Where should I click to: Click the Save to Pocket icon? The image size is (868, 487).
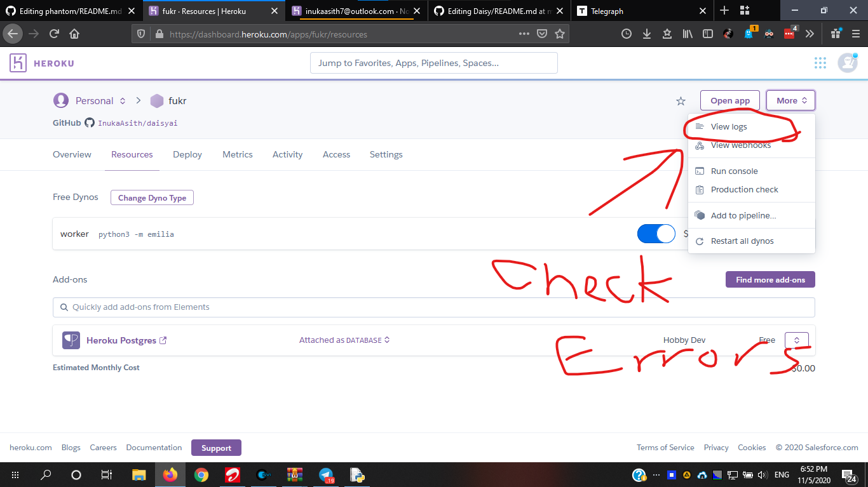pos(541,34)
